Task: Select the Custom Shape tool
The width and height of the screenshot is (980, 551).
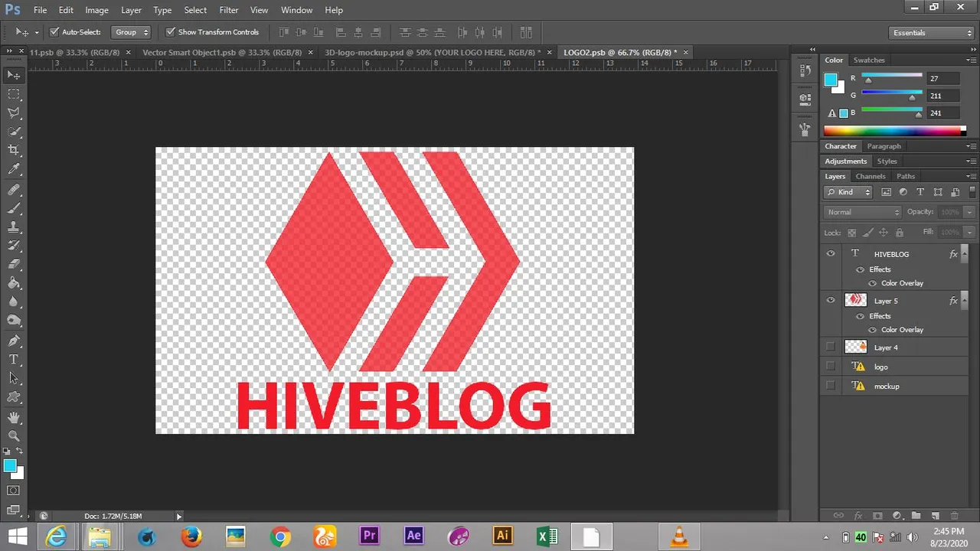Action: pos(14,397)
